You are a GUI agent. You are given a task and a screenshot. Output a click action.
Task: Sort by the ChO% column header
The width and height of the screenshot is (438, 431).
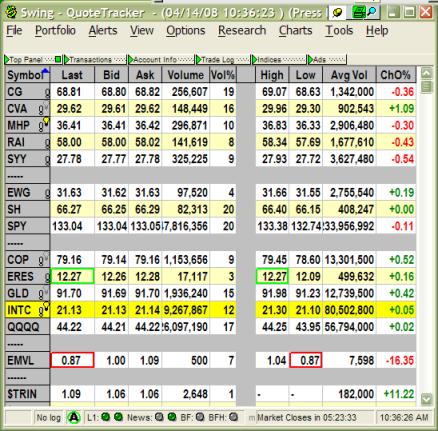point(396,75)
